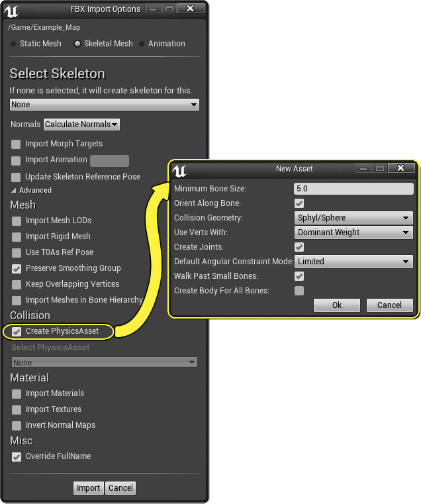Click Cancel in FBX Import Options
The width and height of the screenshot is (421, 504).
(x=120, y=488)
